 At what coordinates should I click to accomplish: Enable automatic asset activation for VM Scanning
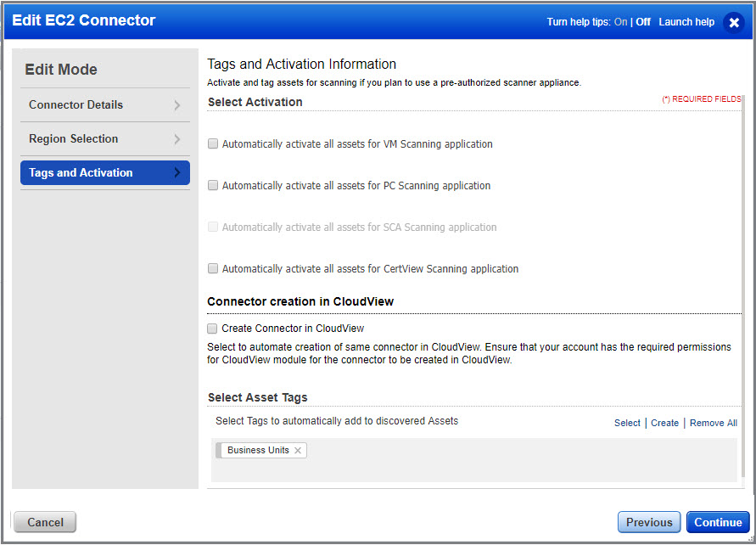[x=212, y=143]
